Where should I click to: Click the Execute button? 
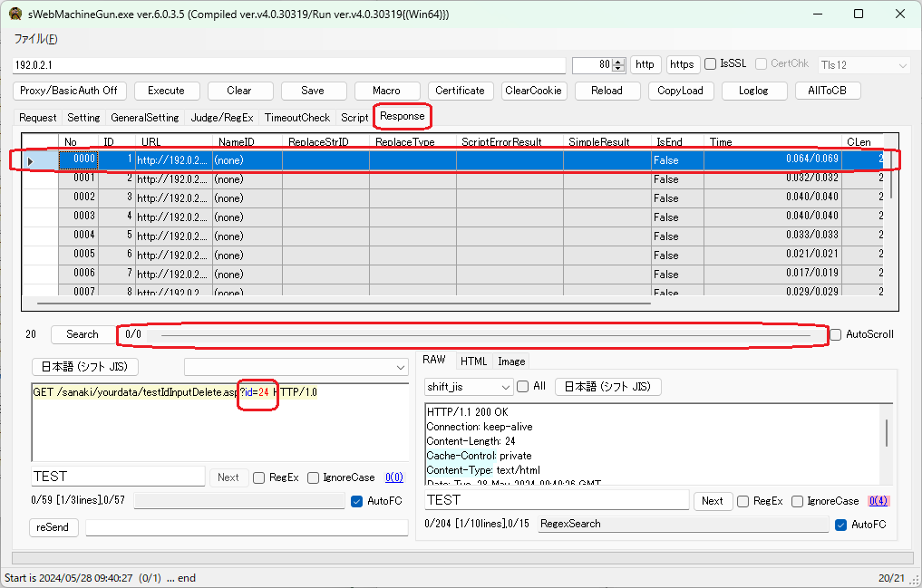[x=167, y=91]
